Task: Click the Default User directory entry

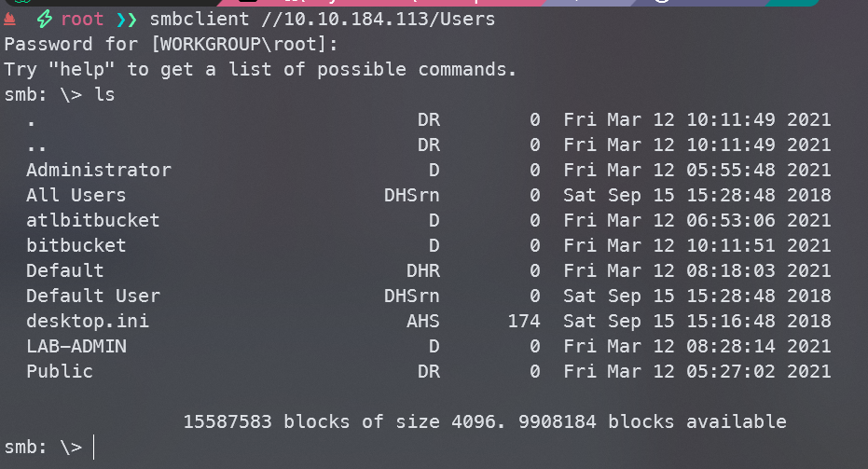Action: coord(93,296)
